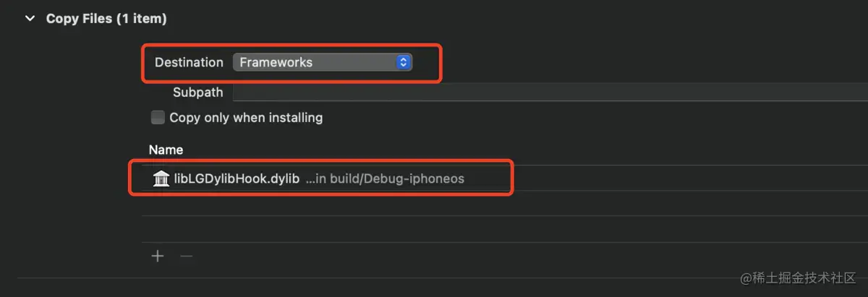Click the word Frameworks in the popup
The width and height of the screenshot is (868, 297).
(276, 62)
